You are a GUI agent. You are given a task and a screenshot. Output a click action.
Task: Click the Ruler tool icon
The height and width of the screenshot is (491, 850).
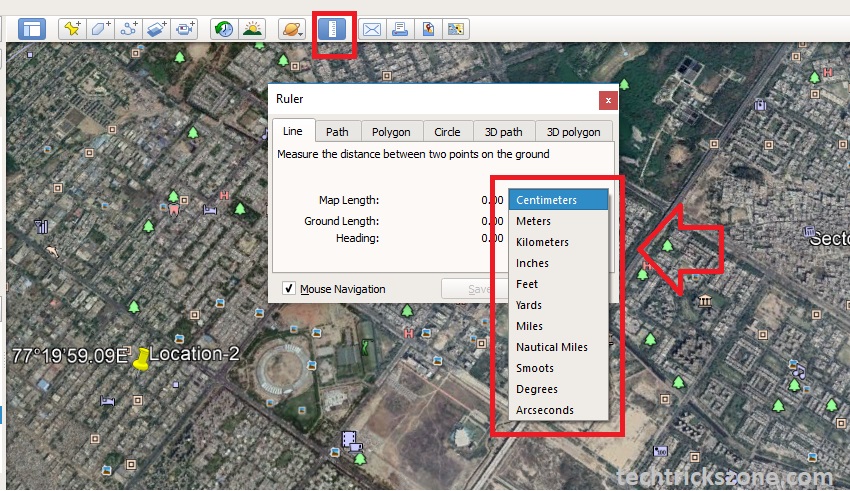[331, 29]
